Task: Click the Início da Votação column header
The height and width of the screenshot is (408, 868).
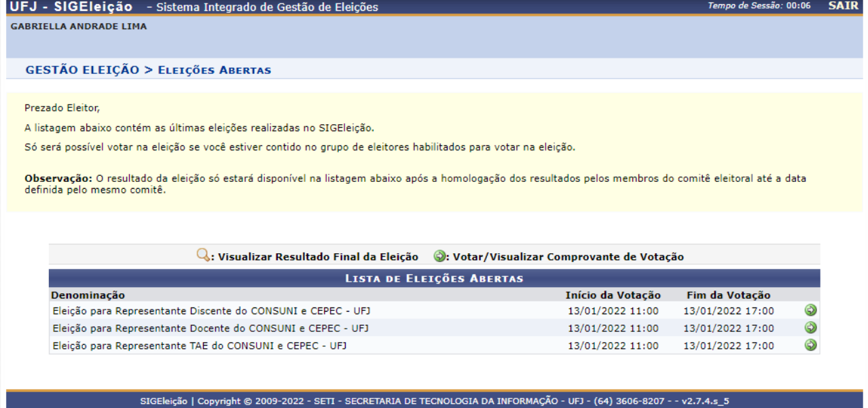Action: [x=613, y=295]
